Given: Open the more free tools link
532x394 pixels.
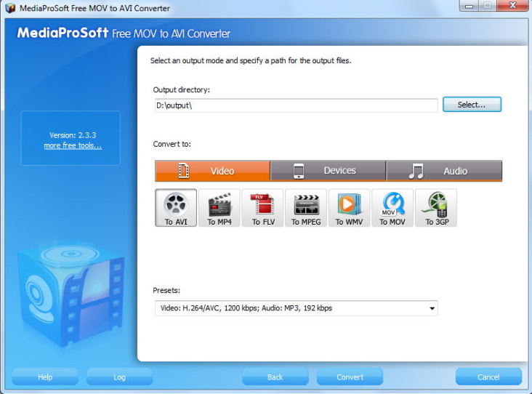Looking at the screenshot, I should pyautogui.click(x=73, y=145).
